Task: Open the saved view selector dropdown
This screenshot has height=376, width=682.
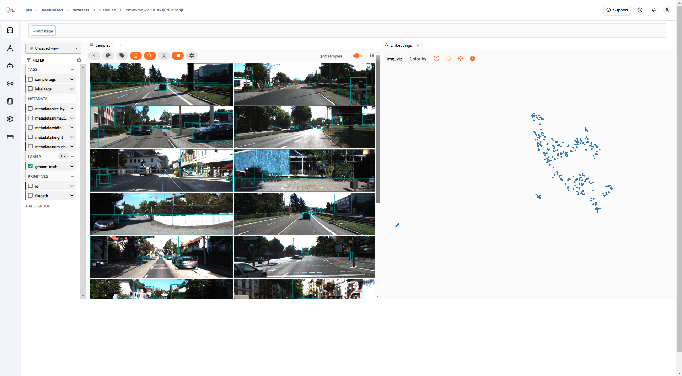Action: point(53,48)
